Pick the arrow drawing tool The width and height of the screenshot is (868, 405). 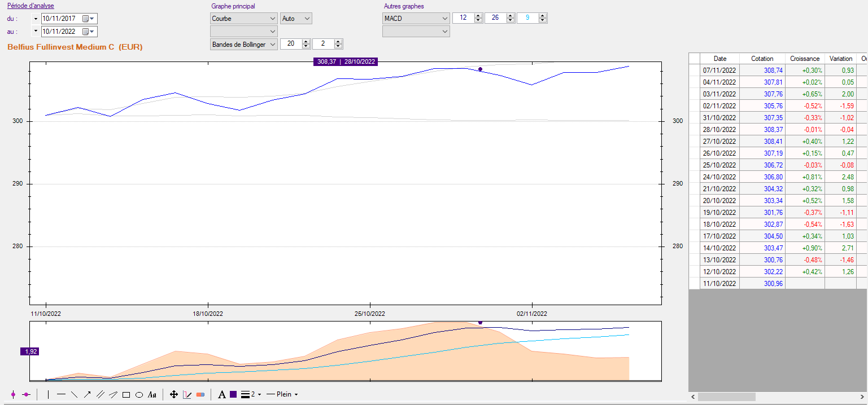tap(88, 394)
